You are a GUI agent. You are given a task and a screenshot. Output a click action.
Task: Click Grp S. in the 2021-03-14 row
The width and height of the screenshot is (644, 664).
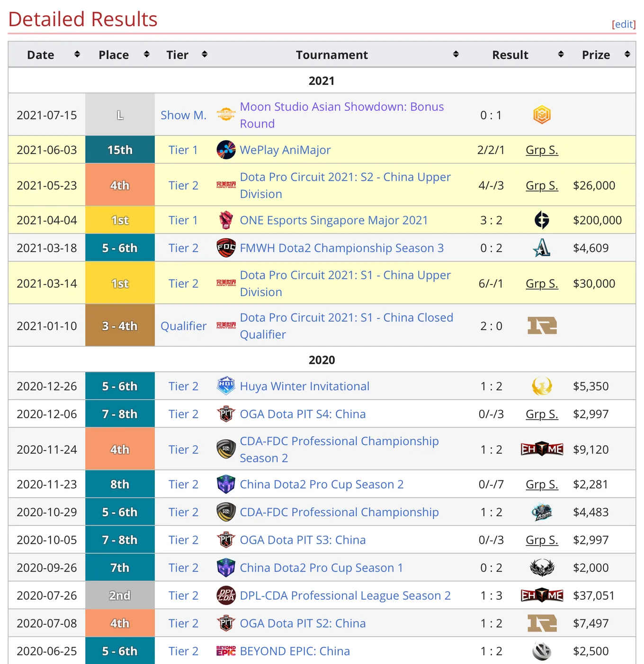[542, 283]
